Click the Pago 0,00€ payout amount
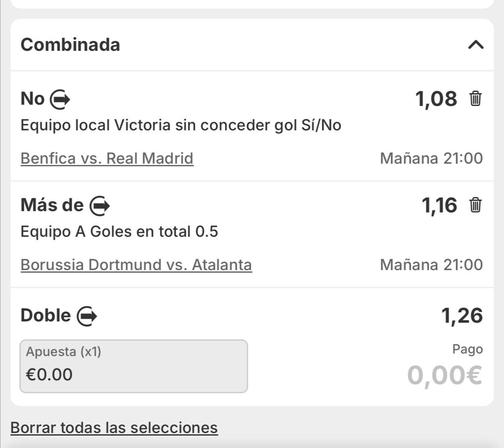This screenshot has width=504, height=448. [445, 375]
